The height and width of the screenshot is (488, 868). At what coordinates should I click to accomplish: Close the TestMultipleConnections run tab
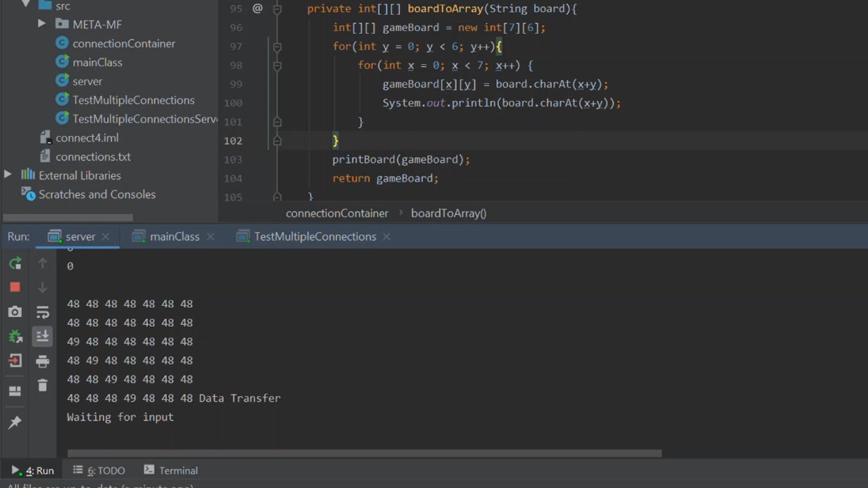coord(387,237)
